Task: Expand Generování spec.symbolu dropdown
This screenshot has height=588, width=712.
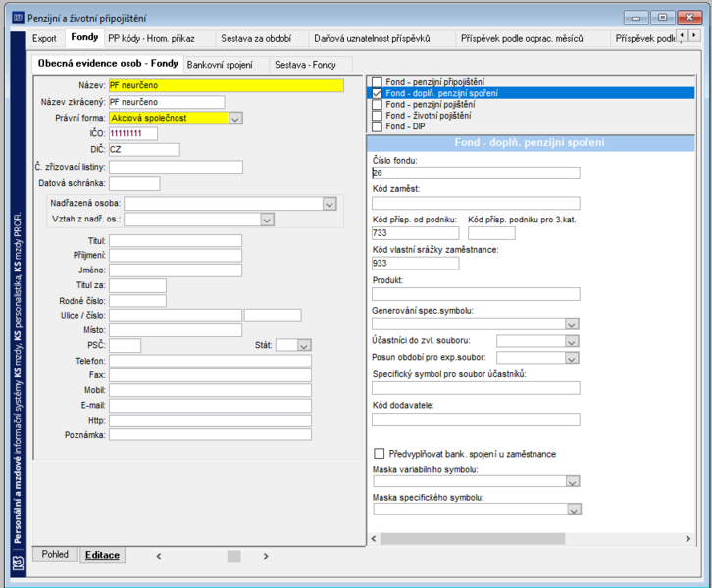Action: [572, 324]
